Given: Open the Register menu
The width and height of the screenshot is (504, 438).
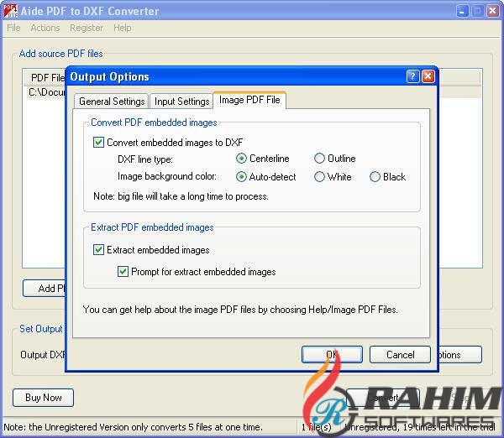Looking at the screenshot, I should (87, 28).
